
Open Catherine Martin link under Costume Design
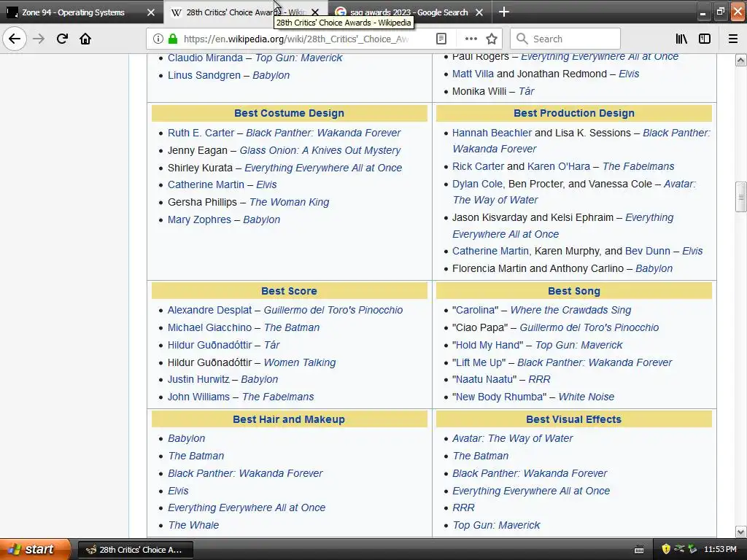[x=206, y=184]
